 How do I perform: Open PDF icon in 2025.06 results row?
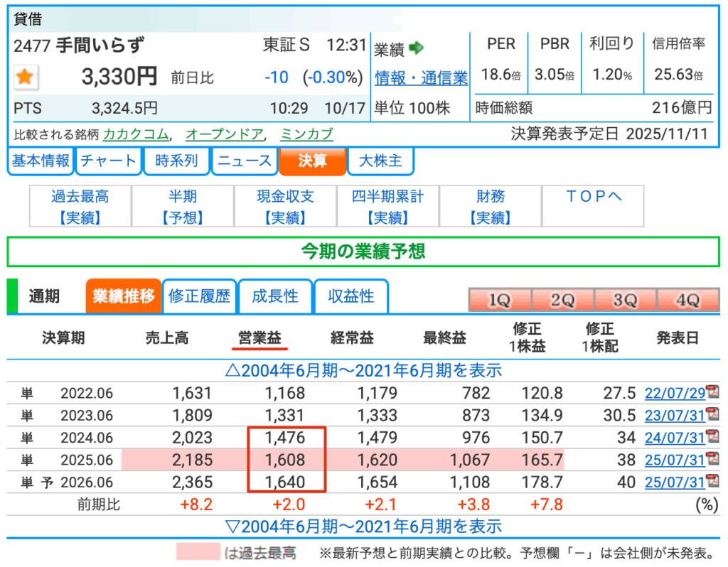712,460
